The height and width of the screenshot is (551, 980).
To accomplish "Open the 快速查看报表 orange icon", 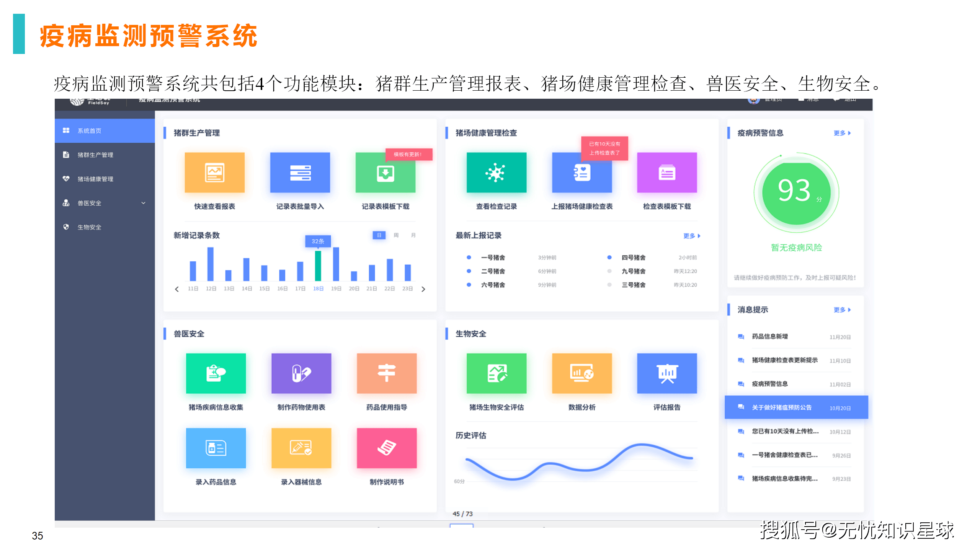I will point(214,173).
